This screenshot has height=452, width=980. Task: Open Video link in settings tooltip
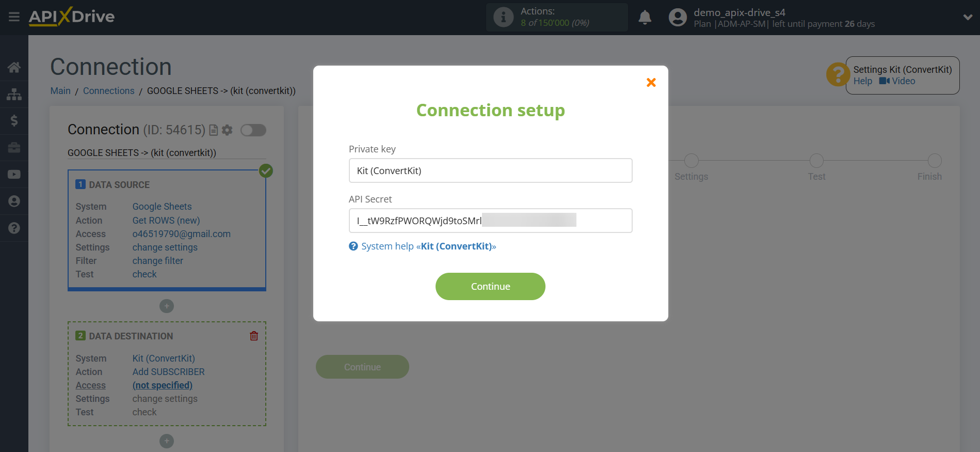coord(897,81)
